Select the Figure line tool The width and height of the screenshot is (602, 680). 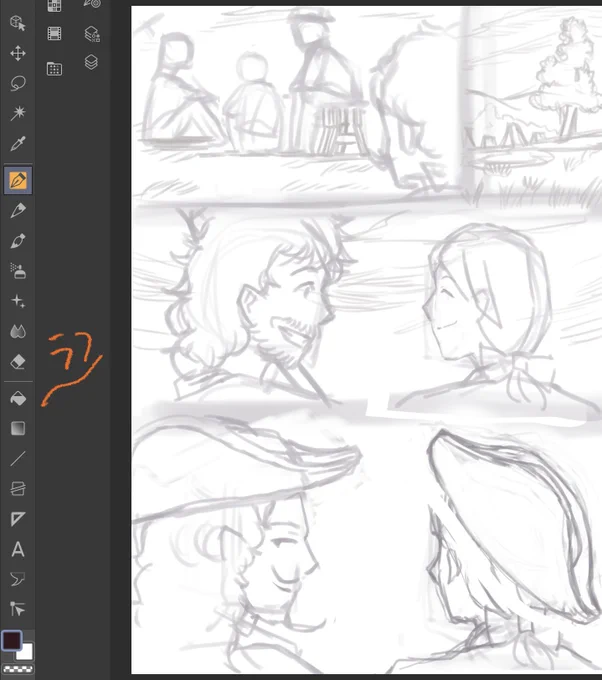click(x=18, y=458)
